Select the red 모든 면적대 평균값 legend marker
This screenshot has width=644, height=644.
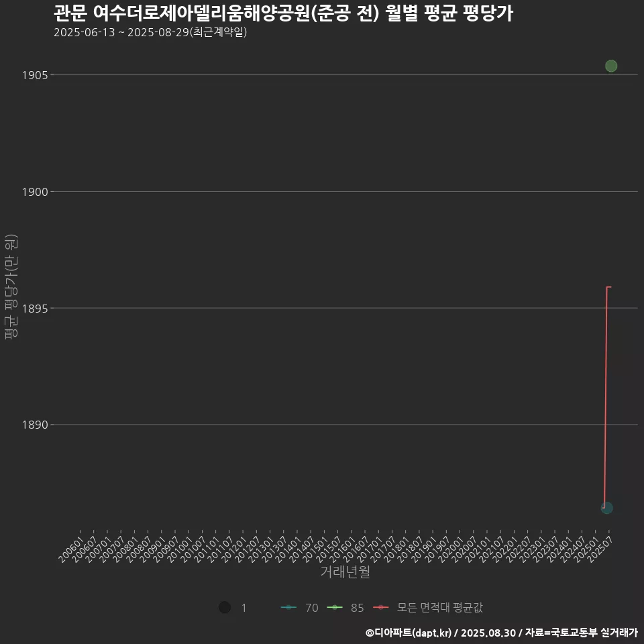coord(381,608)
